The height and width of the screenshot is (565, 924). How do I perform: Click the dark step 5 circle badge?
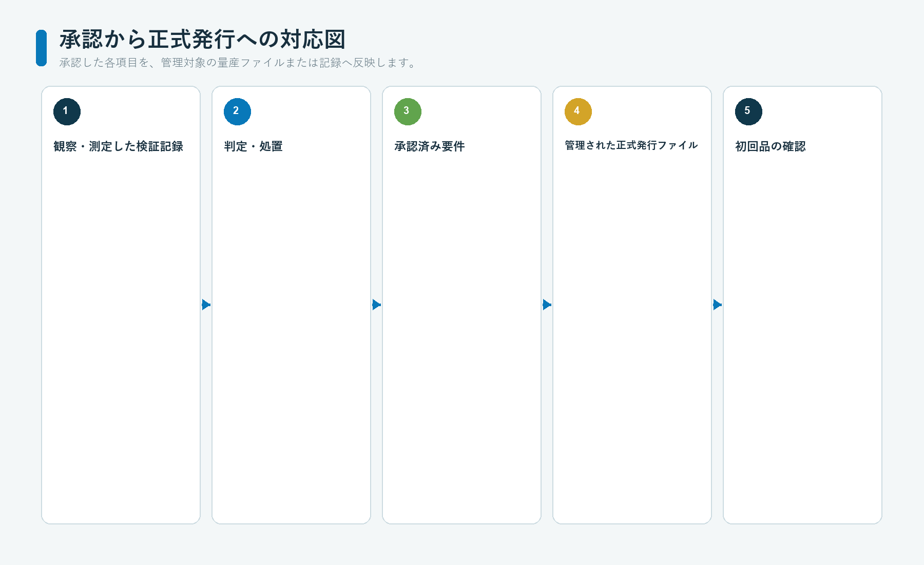(748, 111)
